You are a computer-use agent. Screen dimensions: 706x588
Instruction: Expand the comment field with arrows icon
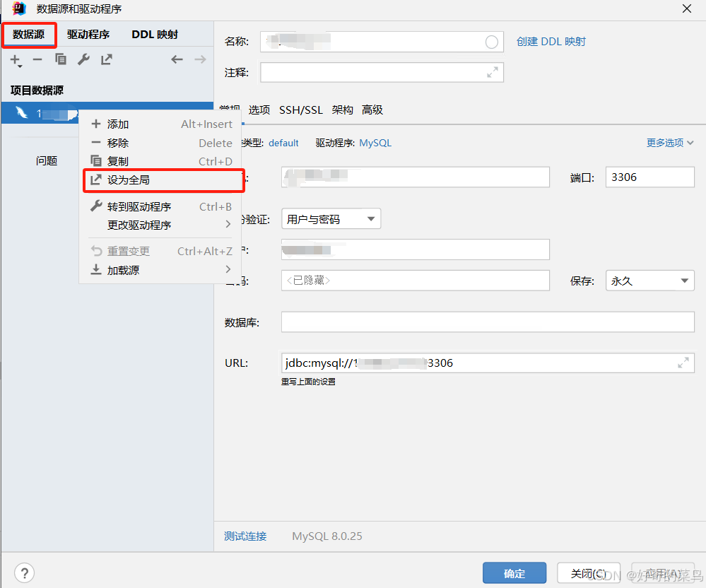click(493, 72)
